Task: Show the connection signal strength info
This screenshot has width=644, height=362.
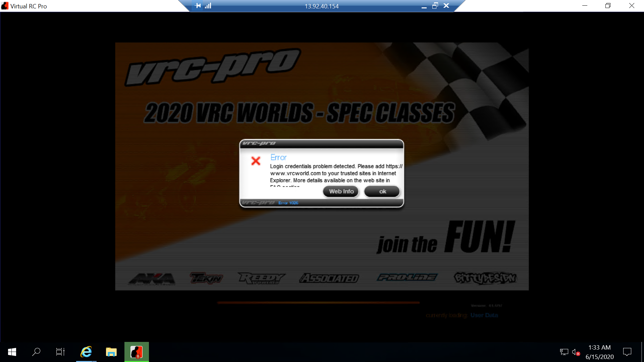Action: point(208,6)
